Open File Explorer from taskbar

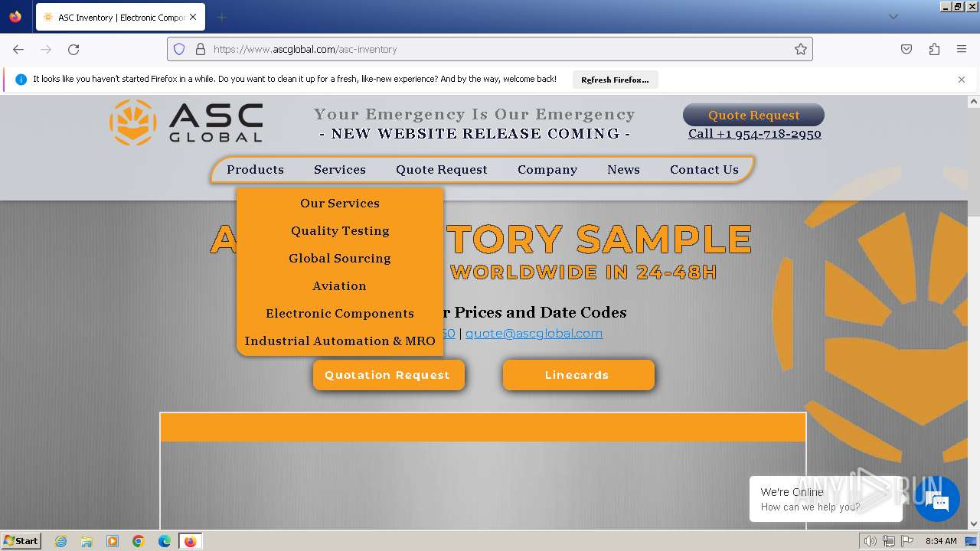(87, 541)
